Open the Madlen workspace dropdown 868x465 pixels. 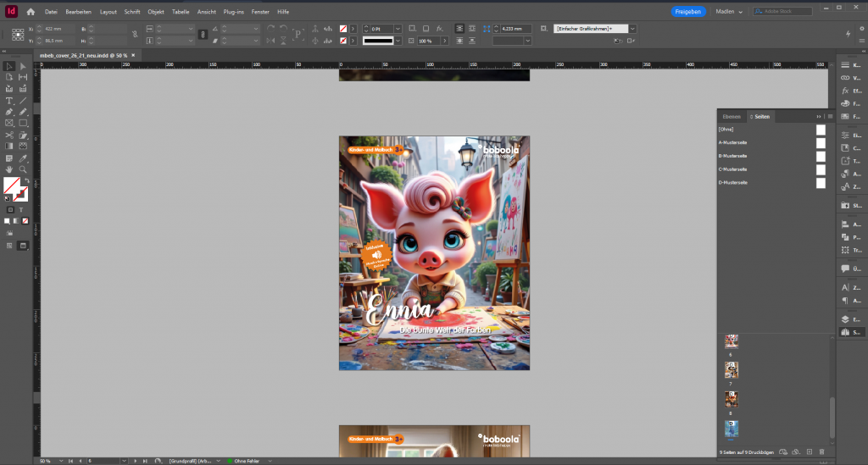pyautogui.click(x=728, y=12)
